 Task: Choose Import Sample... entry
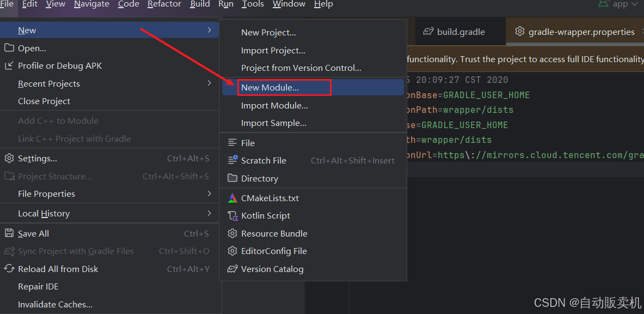313,123
